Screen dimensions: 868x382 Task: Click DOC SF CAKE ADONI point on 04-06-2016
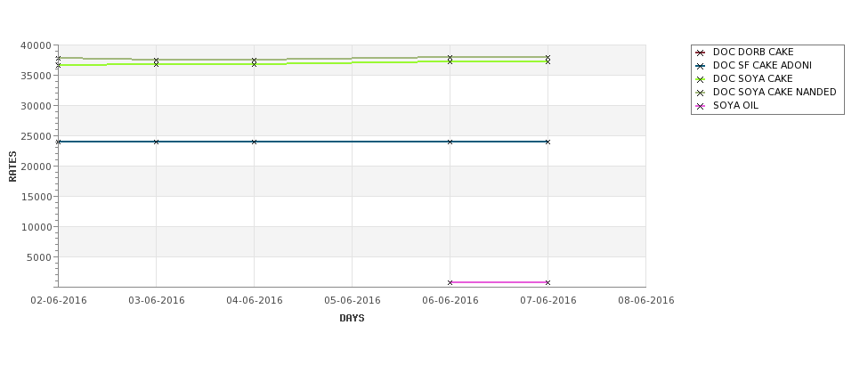[254, 142]
